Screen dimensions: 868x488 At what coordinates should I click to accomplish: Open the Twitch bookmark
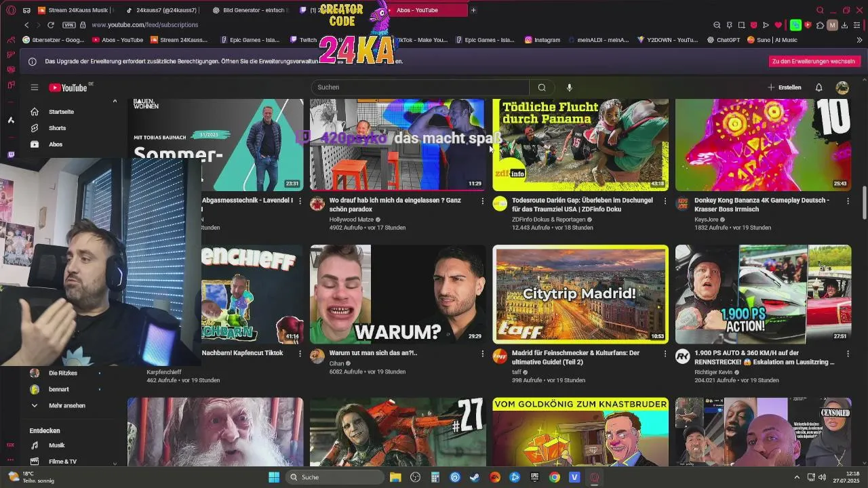pyautogui.click(x=303, y=40)
